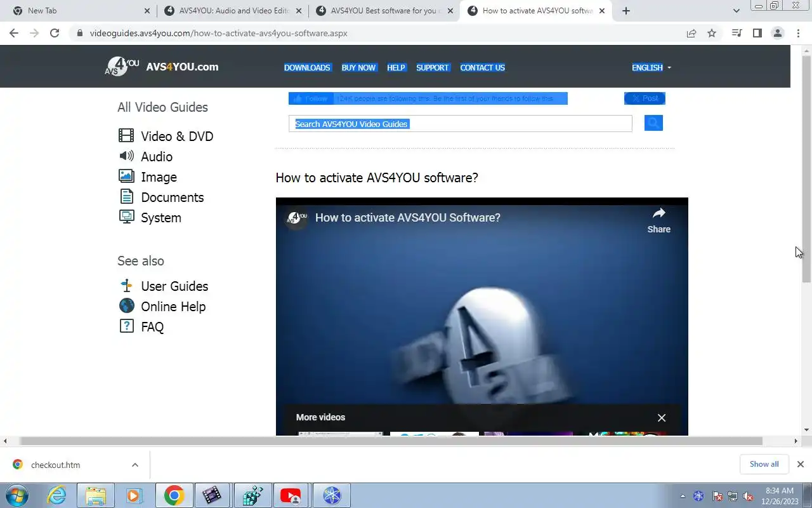Bookmark this tab with star icon
812x508 pixels.
point(712,33)
